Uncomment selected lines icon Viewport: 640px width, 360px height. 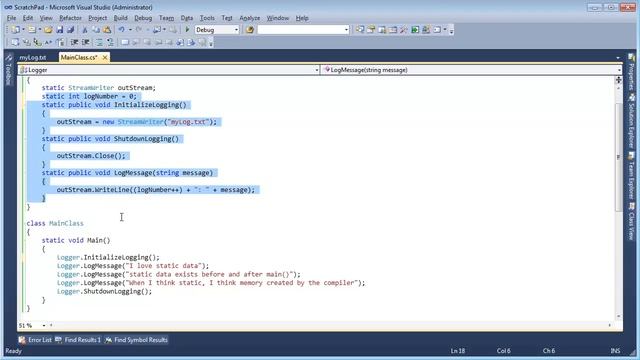click(x=110, y=42)
